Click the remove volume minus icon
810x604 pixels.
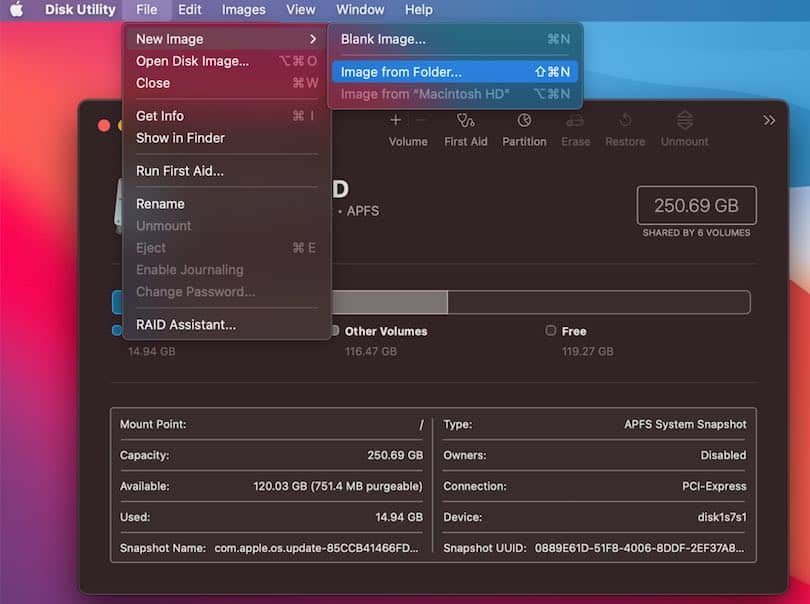click(x=420, y=120)
